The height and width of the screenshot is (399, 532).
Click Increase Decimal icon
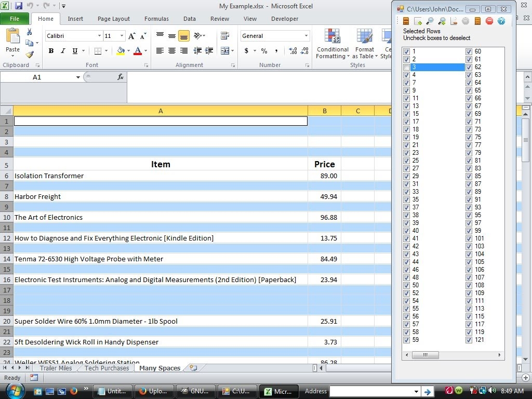[x=293, y=51]
